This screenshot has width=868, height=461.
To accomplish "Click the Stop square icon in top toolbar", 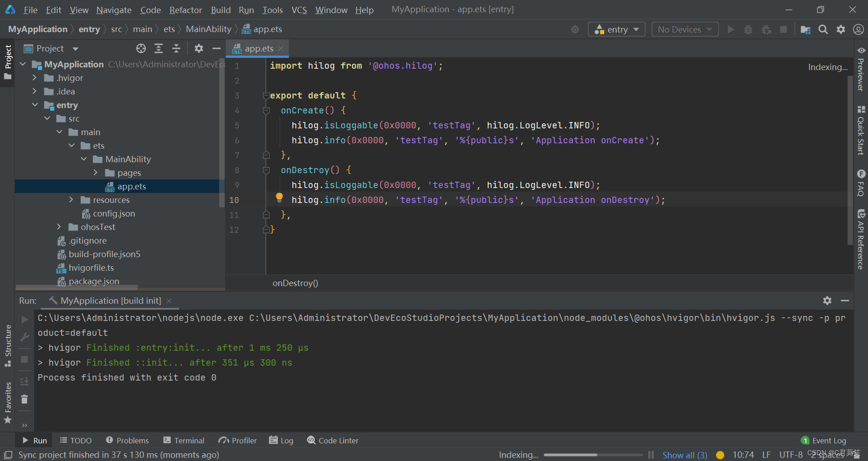I will tap(783, 29).
